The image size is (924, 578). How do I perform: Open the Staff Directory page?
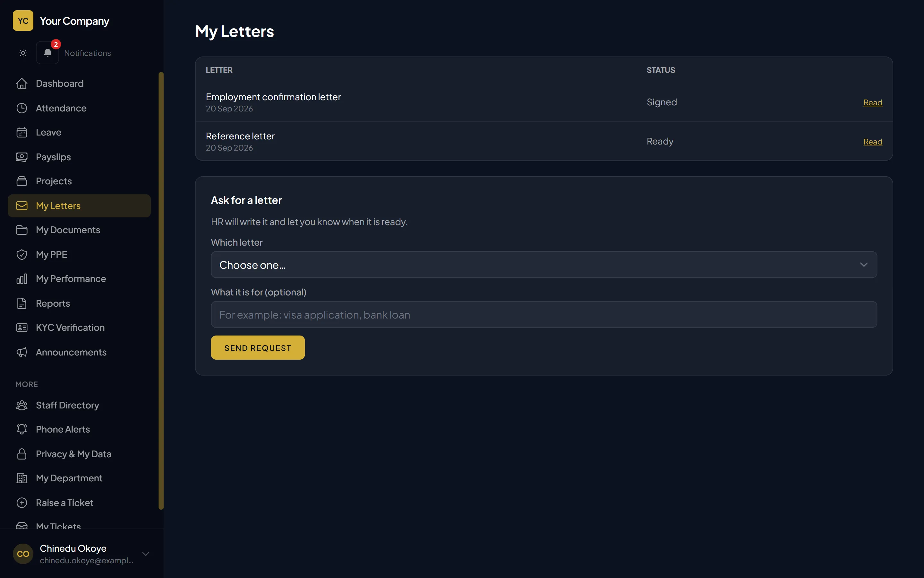click(x=79, y=405)
